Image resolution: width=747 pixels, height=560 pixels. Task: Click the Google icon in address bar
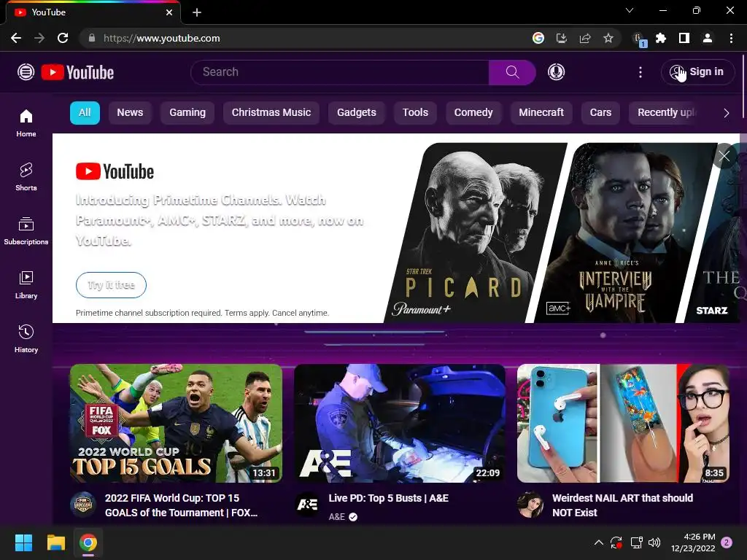point(538,38)
